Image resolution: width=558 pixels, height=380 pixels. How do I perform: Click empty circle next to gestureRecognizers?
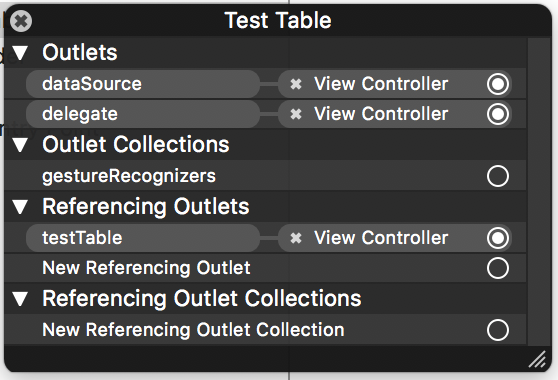pyautogui.click(x=498, y=176)
